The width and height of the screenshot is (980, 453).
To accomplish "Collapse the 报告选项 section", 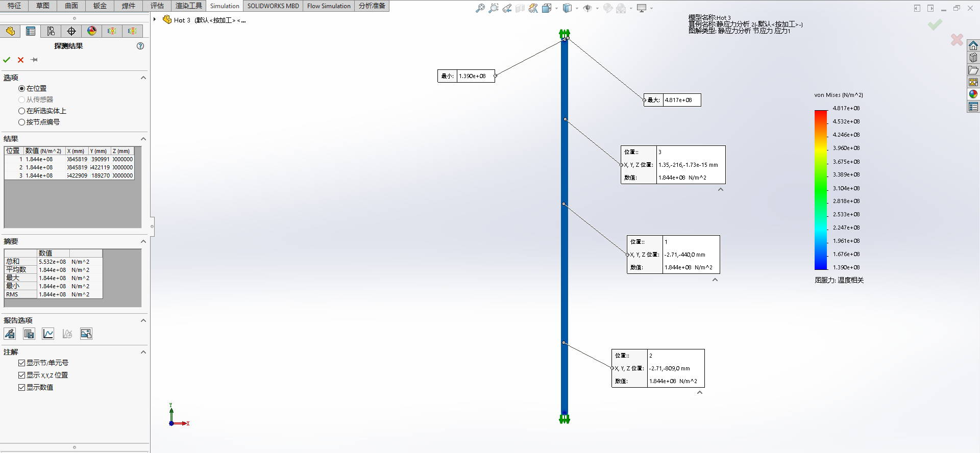I will pos(143,320).
